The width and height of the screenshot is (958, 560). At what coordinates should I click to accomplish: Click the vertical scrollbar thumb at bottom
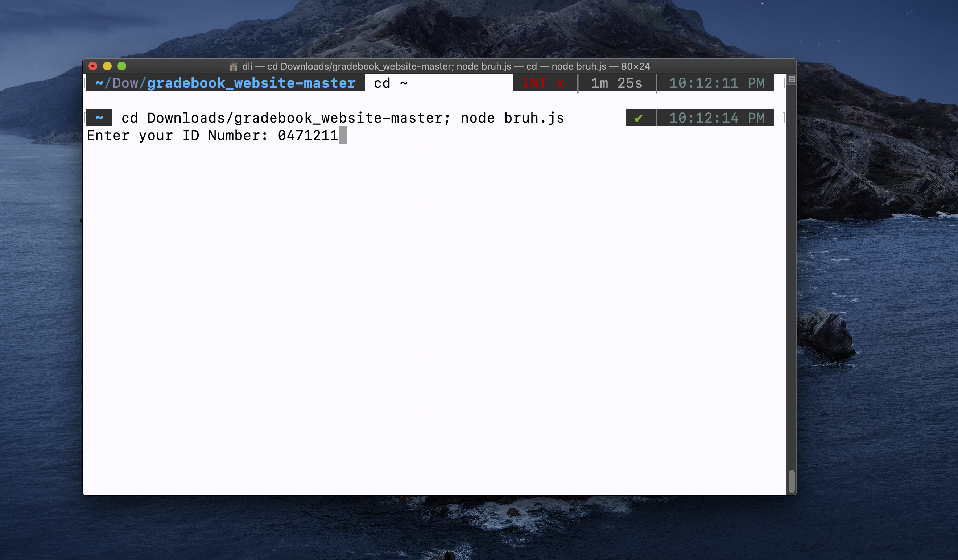[x=792, y=481]
